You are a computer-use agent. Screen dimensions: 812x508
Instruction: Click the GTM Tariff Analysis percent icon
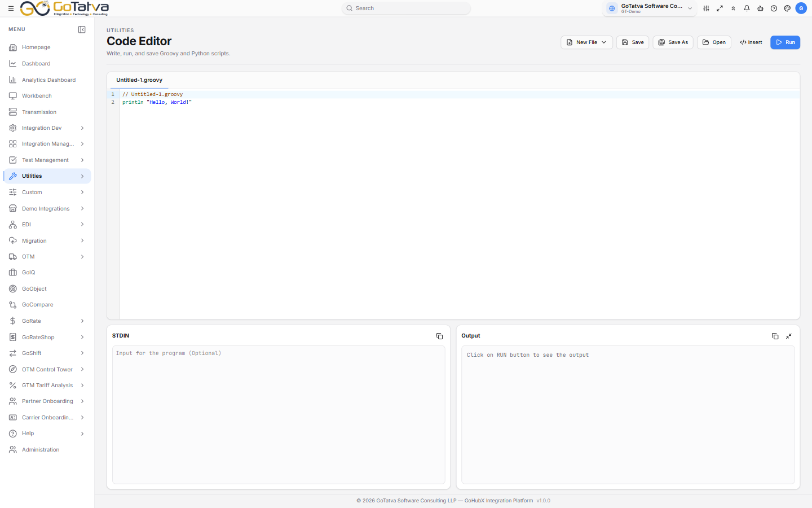click(12, 386)
